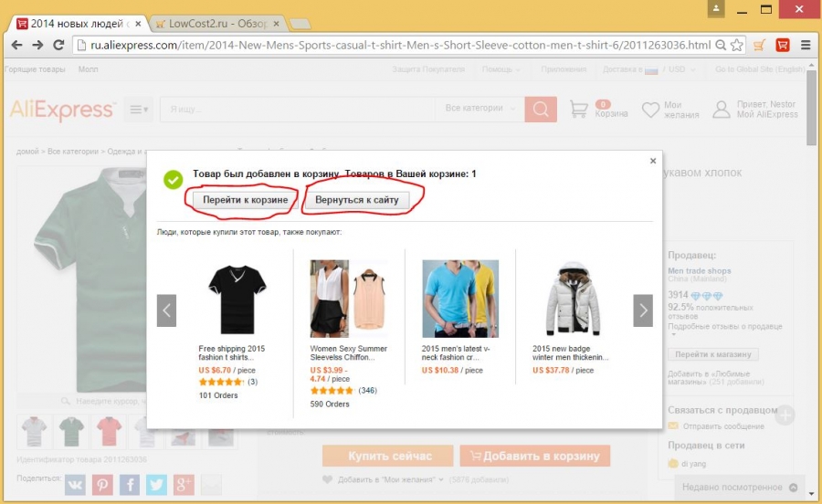The width and height of the screenshot is (822, 504).
Task: Open Молл link
Action: coord(88,69)
